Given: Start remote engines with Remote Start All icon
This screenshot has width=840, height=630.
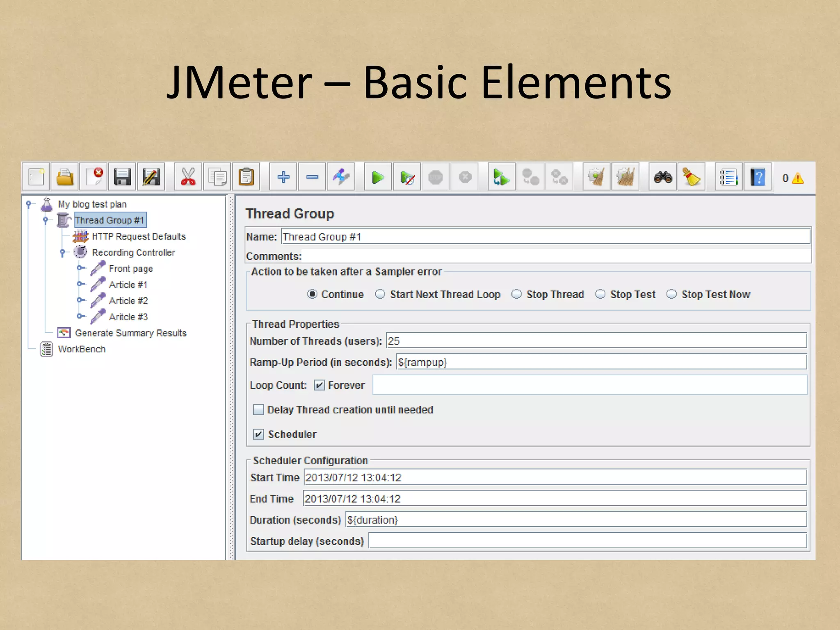Looking at the screenshot, I should [502, 177].
